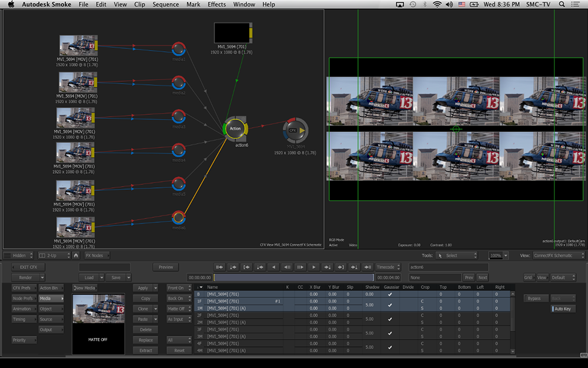Open the Effects menu

click(x=216, y=5)
